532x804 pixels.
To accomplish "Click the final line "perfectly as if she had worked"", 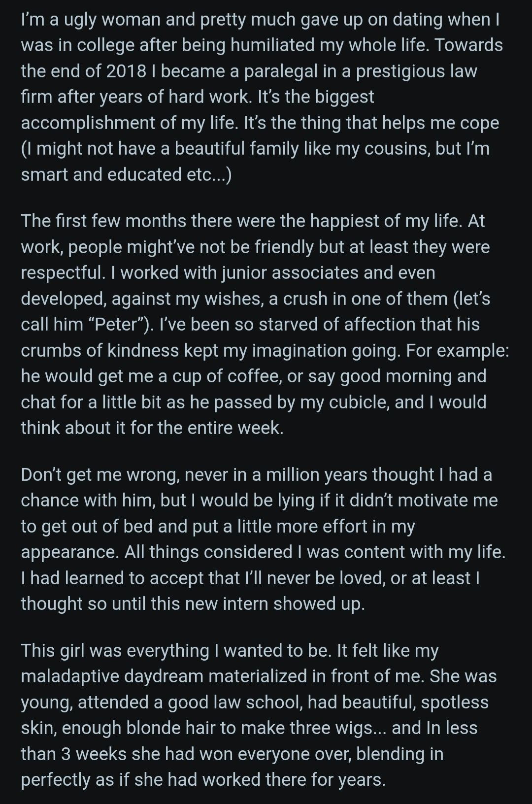I will pyautogui.click(x=203, y=780).
